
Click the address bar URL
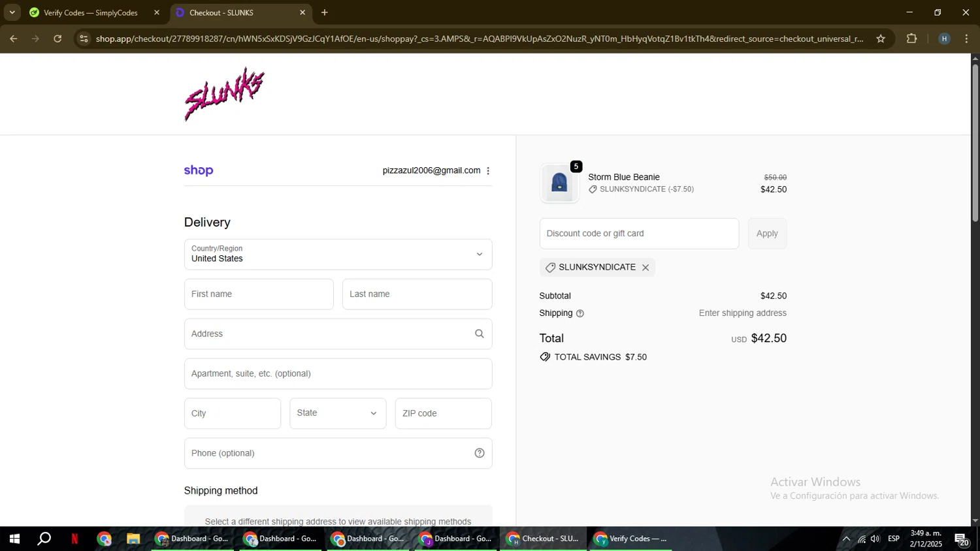click(480, 39)
